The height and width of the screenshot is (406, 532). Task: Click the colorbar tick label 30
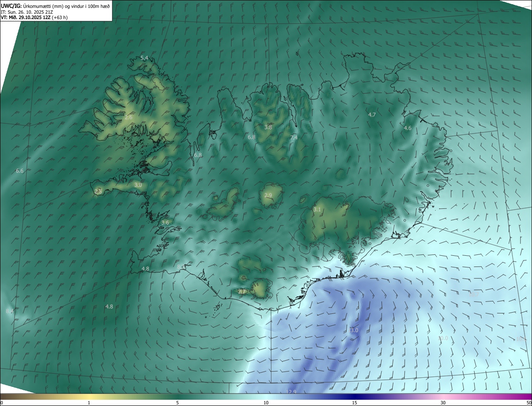pos(443,403)
